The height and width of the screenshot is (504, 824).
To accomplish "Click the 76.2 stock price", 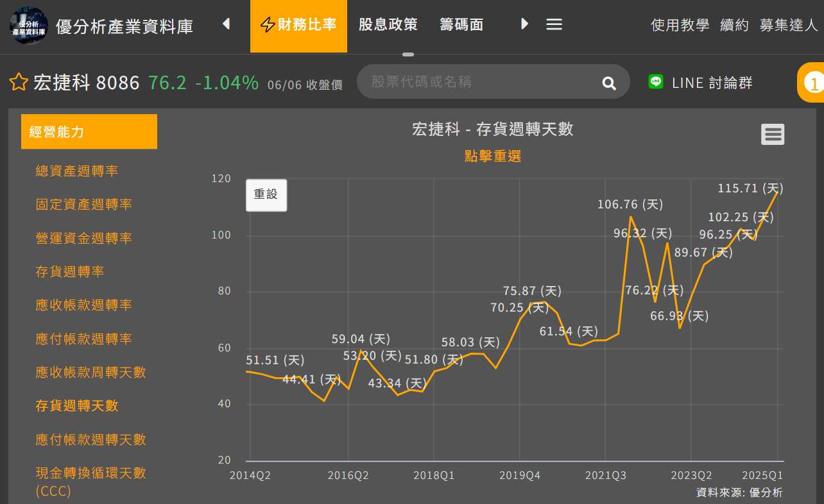I will [x=167, y=83].
